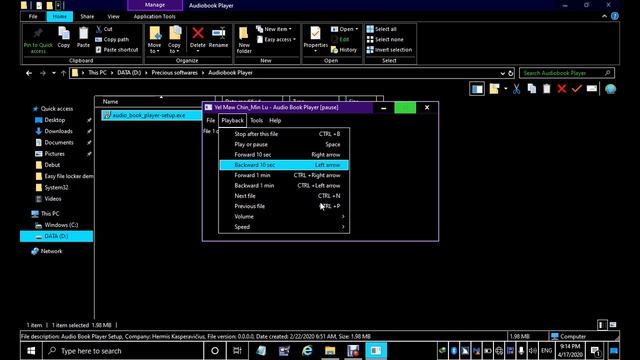This screenshot has height=360, width=640.
Task: Open Explorer help question mark icon
Action: click(x=615, y=16)
